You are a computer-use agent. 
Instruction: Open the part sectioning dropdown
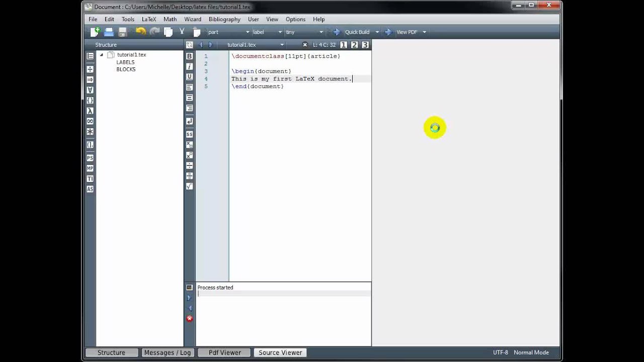(228, 32)
